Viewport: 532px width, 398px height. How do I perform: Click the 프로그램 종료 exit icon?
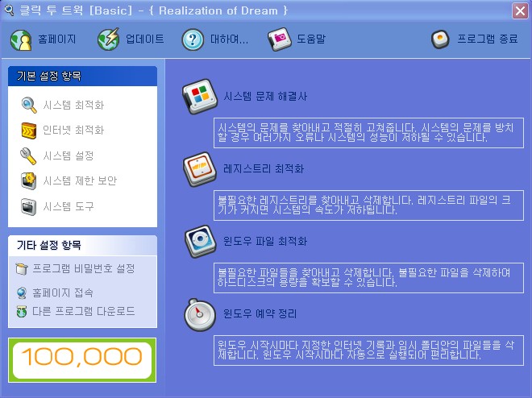click(x=440, y=39)
